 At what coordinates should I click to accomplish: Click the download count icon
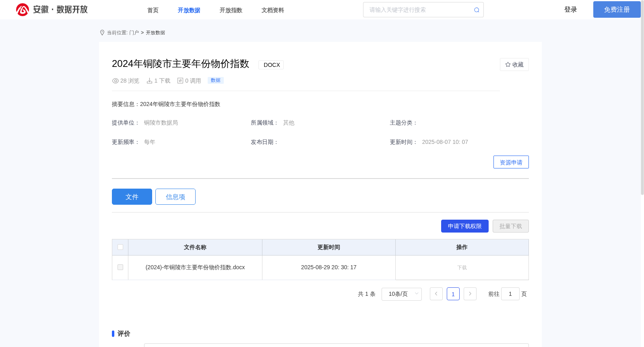tap(149, 81)
